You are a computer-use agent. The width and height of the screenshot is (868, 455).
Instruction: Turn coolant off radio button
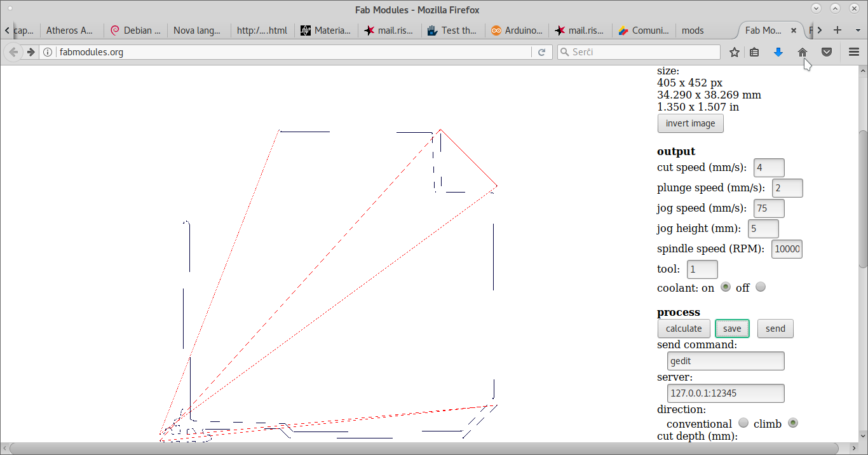coord(761,287)
